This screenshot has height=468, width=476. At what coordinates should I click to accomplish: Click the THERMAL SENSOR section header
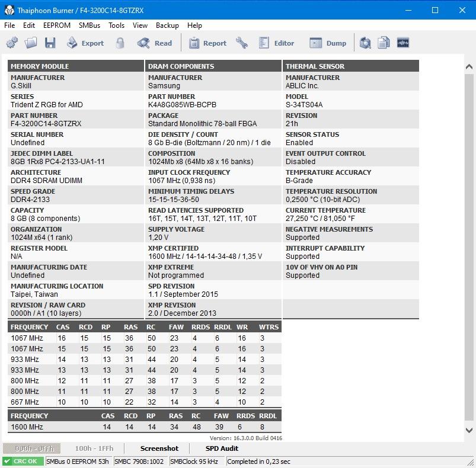[350, 66]
